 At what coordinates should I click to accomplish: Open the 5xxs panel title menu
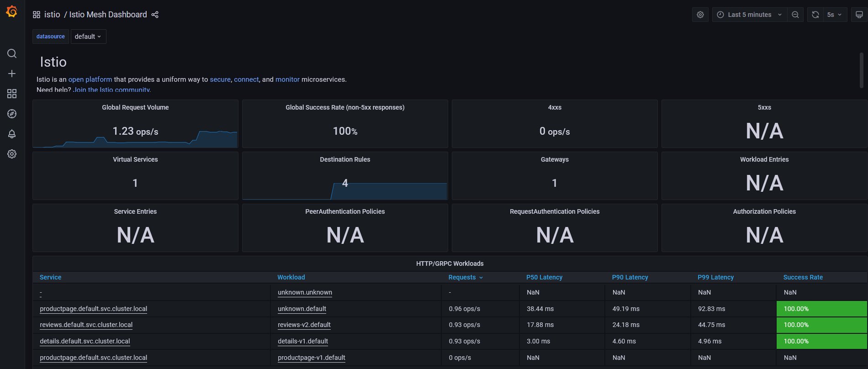tap(764, 107)
